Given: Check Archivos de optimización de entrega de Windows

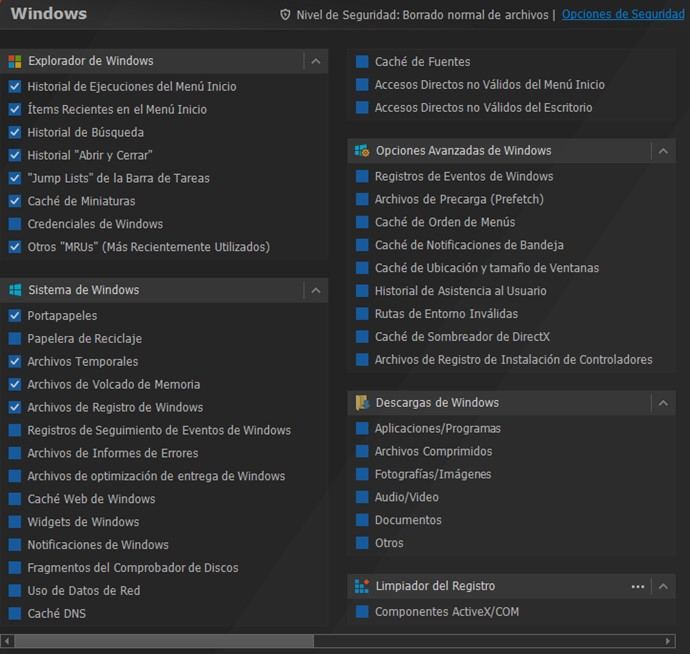Looking at the screenshot, I should (x=15, y=476).
